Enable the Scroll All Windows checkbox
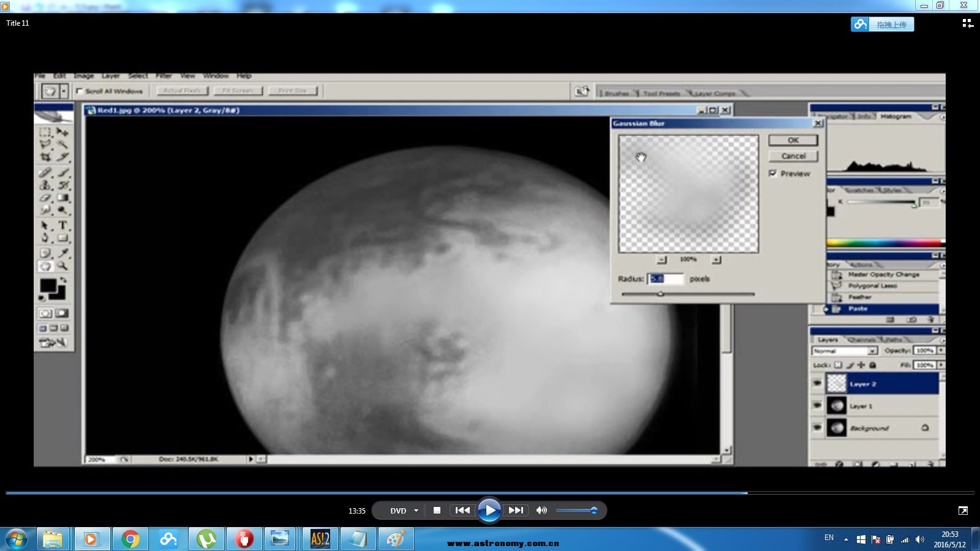 click(x=80, y=91)
